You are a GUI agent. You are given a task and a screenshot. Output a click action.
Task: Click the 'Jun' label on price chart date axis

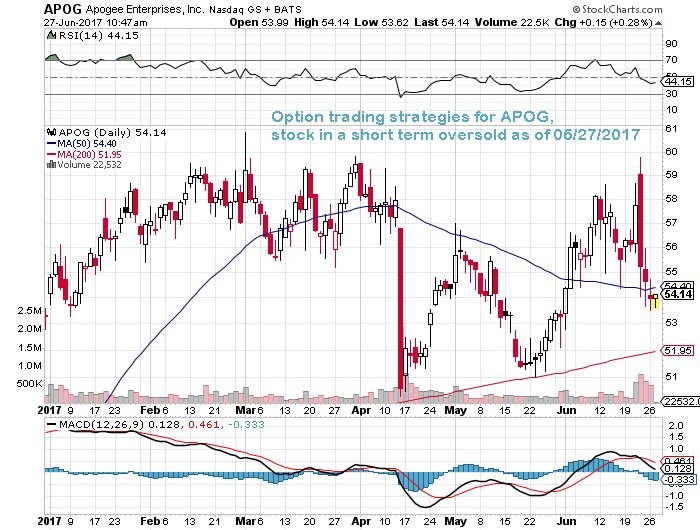coord(566,410)
